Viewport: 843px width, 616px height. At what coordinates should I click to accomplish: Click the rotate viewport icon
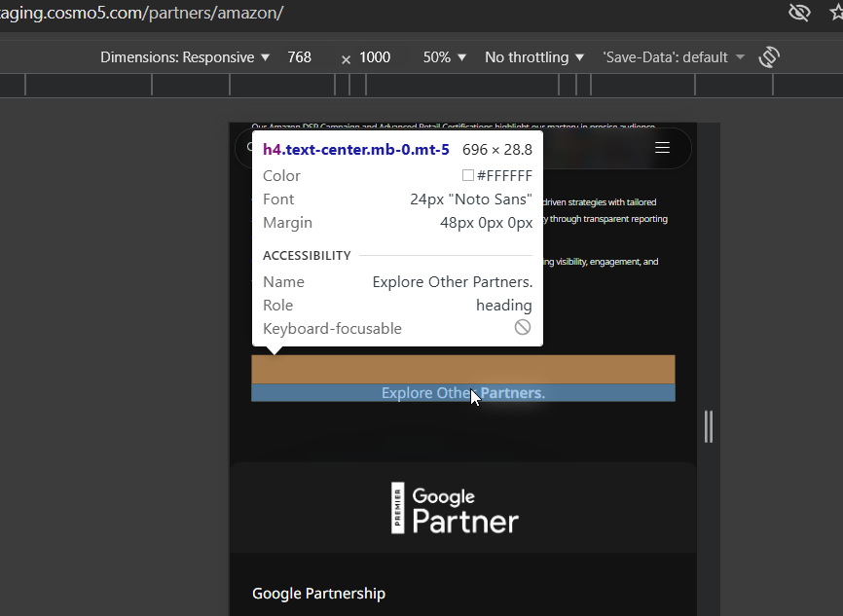click(x=769, y=57)
